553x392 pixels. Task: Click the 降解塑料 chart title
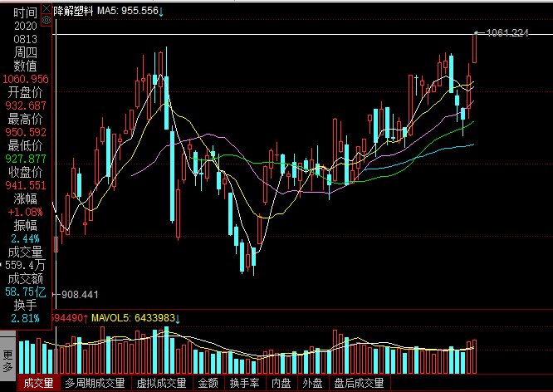(x=73, y=10)
